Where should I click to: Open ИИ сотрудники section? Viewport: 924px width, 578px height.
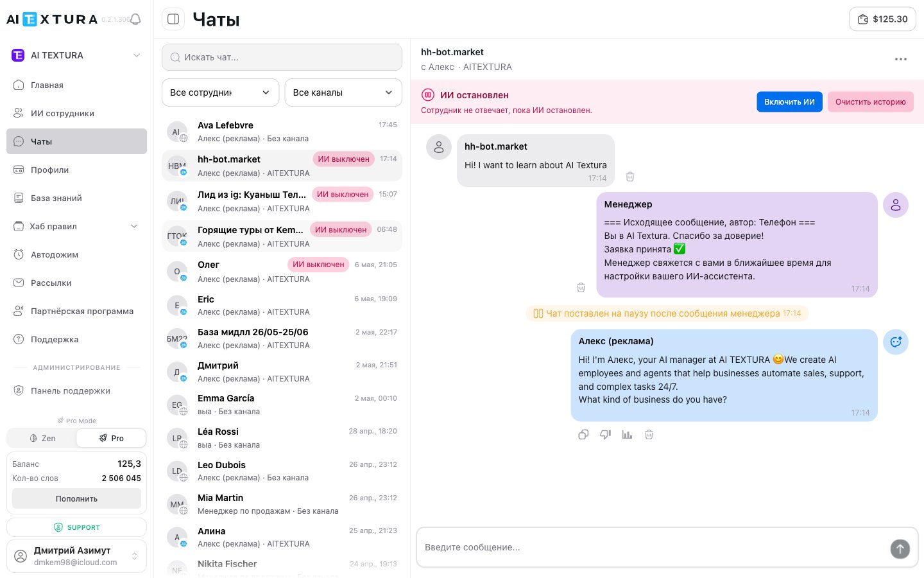(x=76, y=113)
